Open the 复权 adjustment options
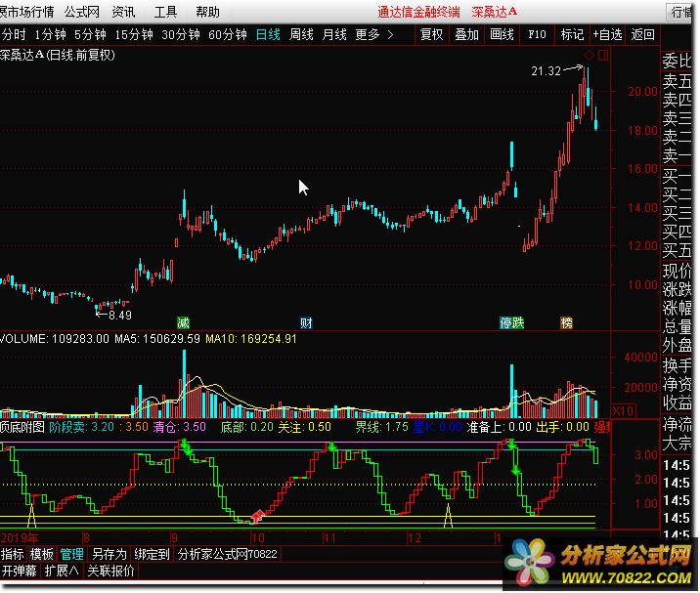This screenshot has height=593, width=700. tap(431, 34)
